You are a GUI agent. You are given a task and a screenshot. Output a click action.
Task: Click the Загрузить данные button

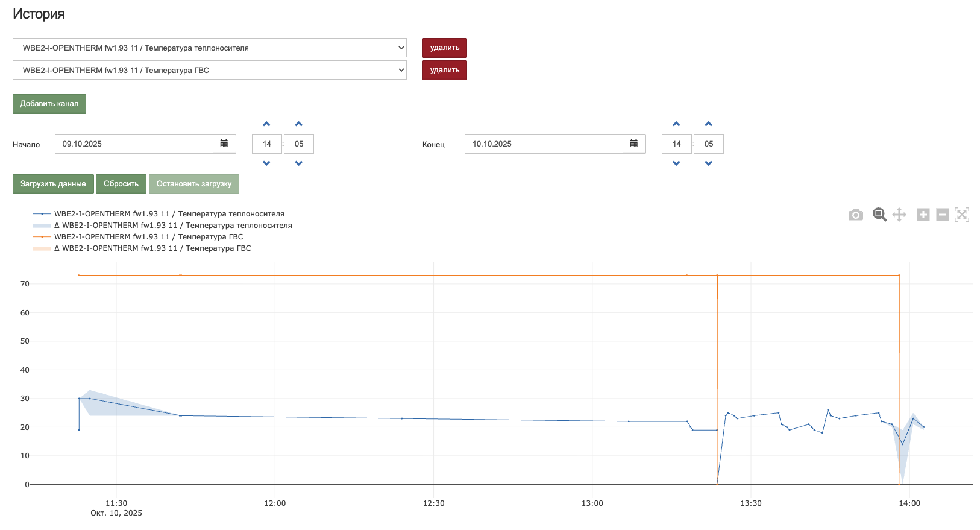pyautogui.click(x=53, y=184)
